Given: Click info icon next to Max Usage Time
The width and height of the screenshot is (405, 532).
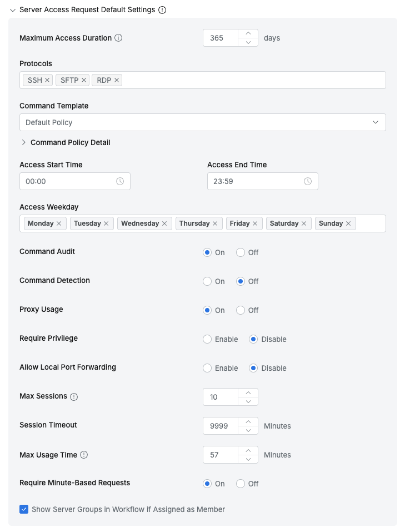Looking at the screenshot, I should point(84,455).
